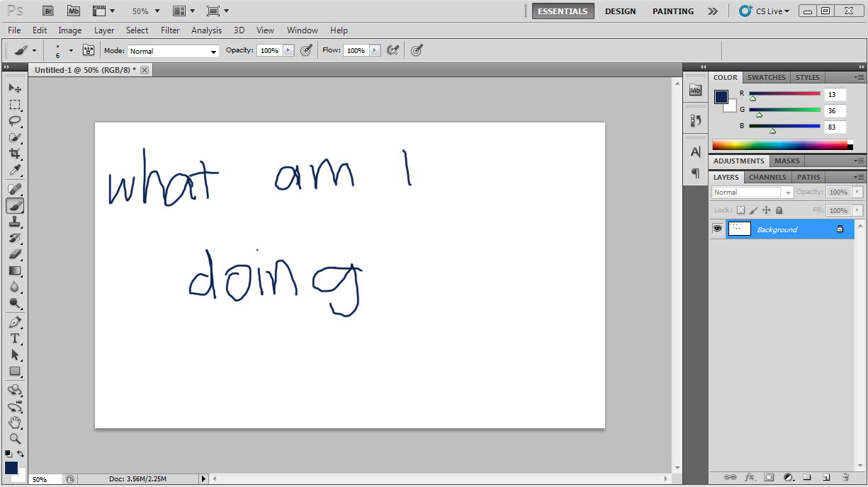Image resolution: width=868 pixels, height=487 pixels.
Task: Open the Layer menu
Action: pyautogui.click(x=104, y=30)
